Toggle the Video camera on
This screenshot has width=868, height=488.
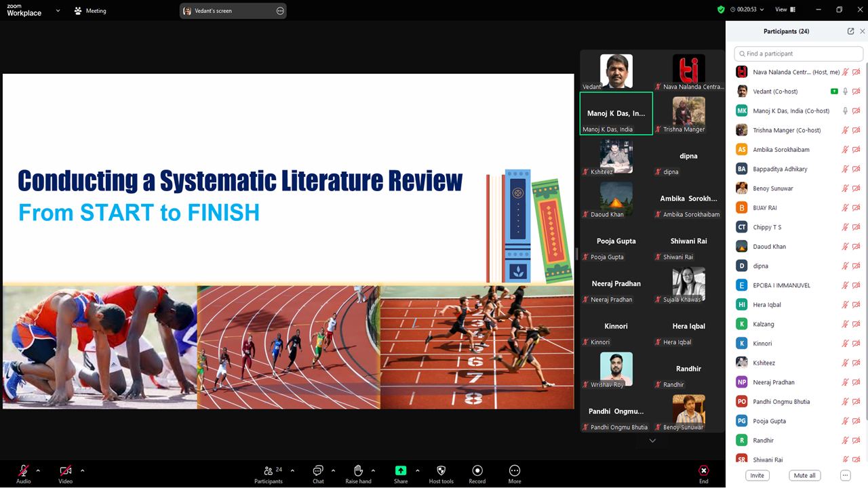[x=65, y=470]
